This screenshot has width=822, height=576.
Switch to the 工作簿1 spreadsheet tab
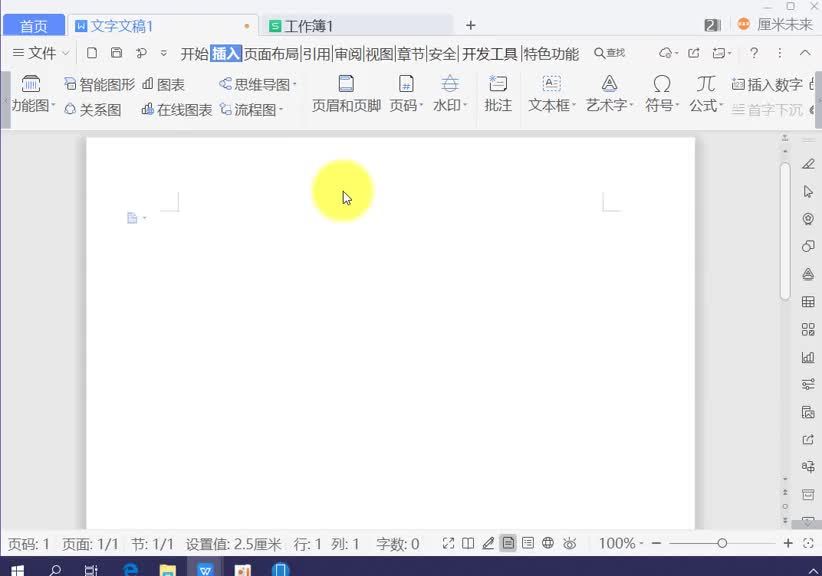pyautogui.click(x=309, y=23)
